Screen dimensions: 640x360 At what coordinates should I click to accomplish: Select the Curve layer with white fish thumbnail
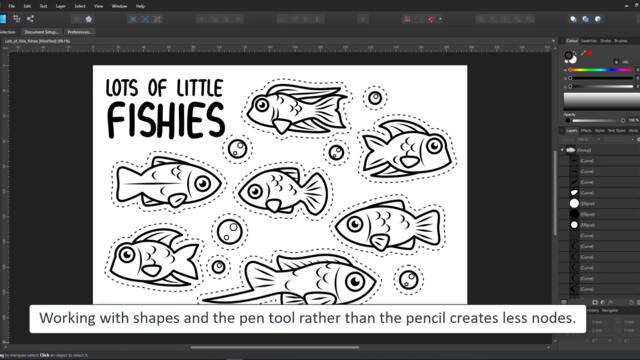pyautogui.click(x=600, y=193)
